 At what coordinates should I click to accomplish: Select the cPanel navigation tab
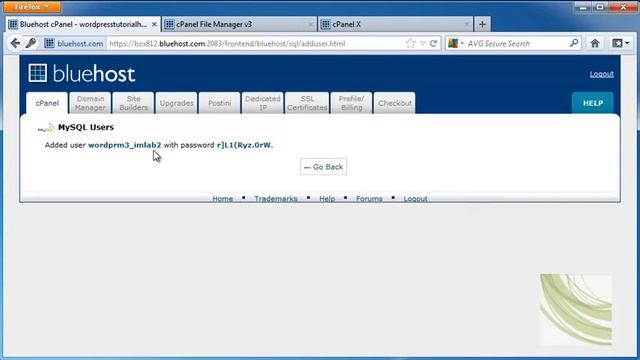[47, 103]
